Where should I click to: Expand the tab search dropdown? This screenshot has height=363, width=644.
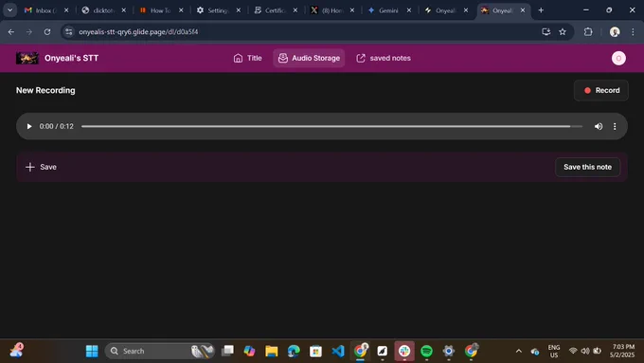pos(9,10)
